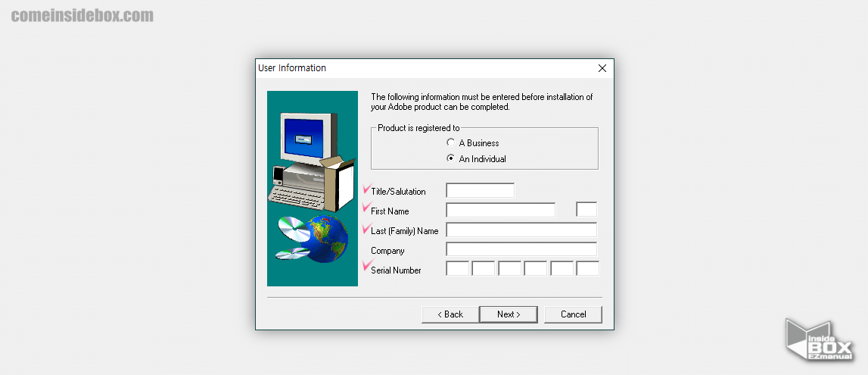Select the A Business radio button
Viewport: 868px width, 375px height.
(450, 142)
